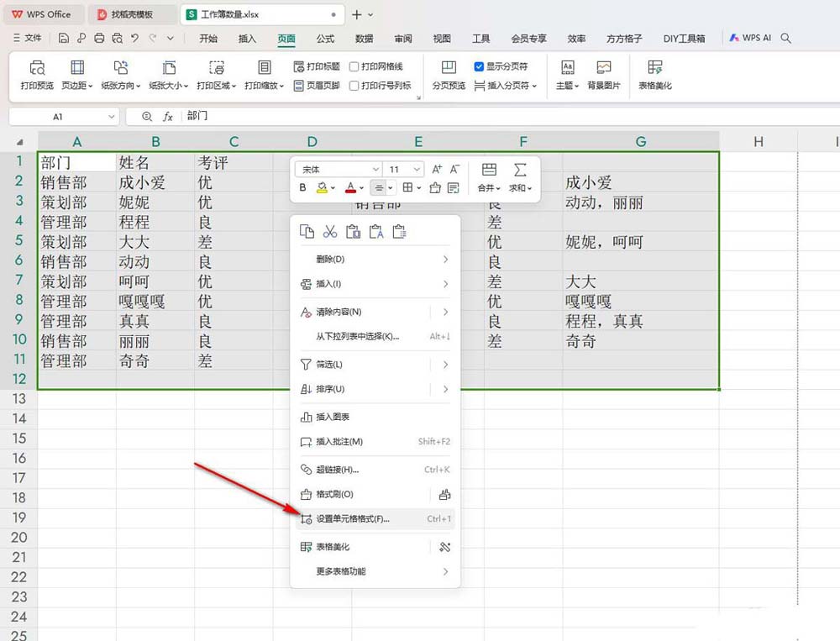
Task: Open the Page Margins (页边距) dropdown
Action: click(x=77, y=75)
